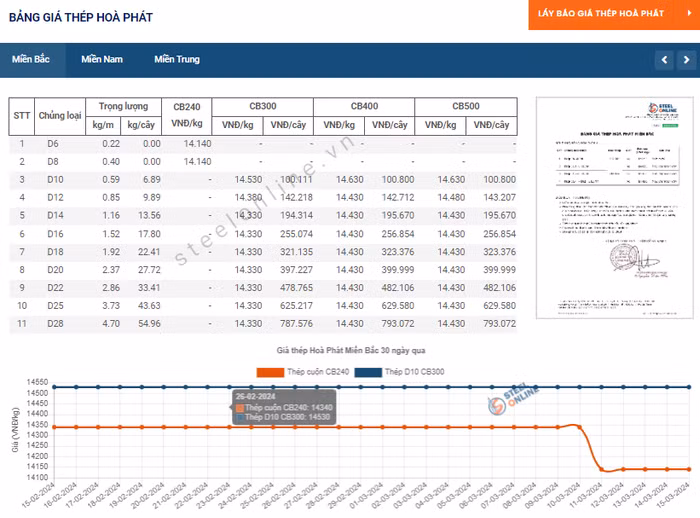The image size is (700, 518).
Task: Select the D22 row label
Action: pyautogui.click(x=55, y=288)
